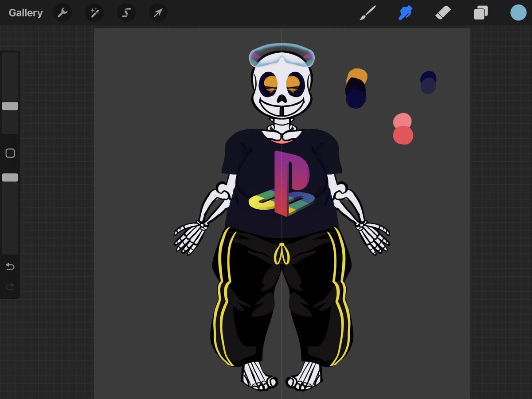Open the Actions wrench menu
This screenshot has height=399, width=532.
coord(63,13)
